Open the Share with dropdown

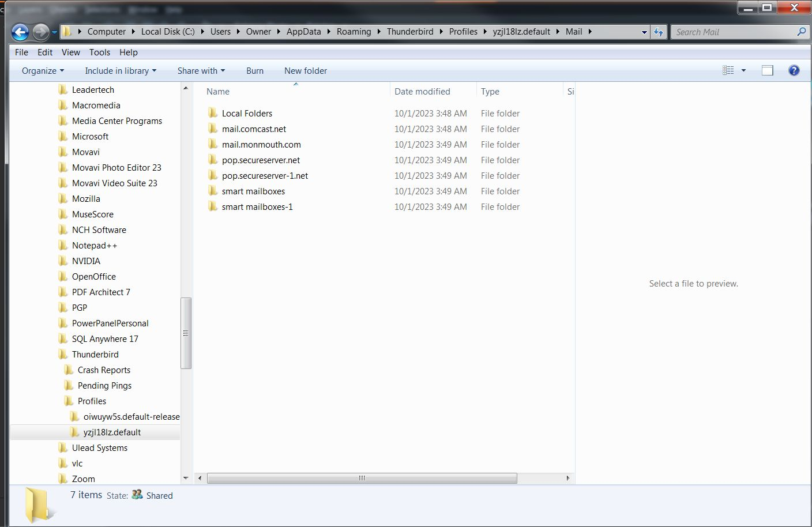point(201,71)
